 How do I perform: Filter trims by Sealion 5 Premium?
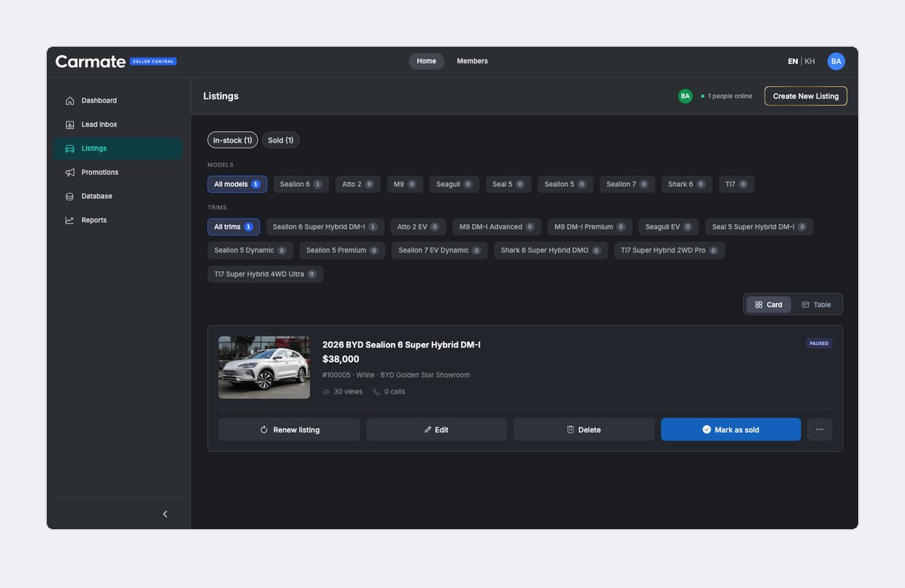click(x=342, y=250)
